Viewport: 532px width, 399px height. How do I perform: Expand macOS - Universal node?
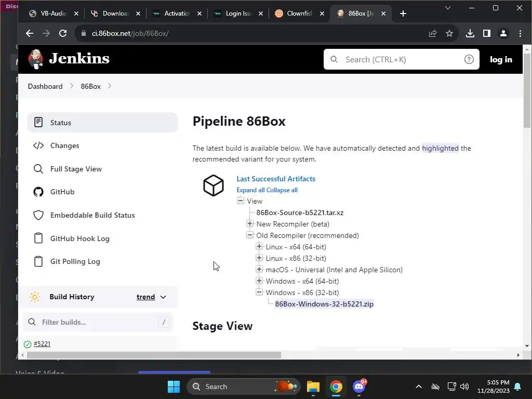(x=259, y=270)
